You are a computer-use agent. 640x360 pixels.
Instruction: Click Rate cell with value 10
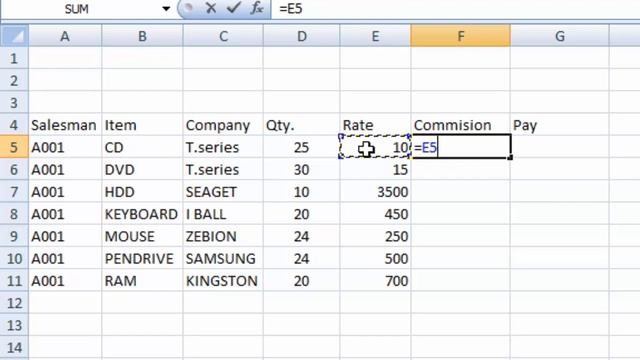pyautogui.click(x=375, y=147)
